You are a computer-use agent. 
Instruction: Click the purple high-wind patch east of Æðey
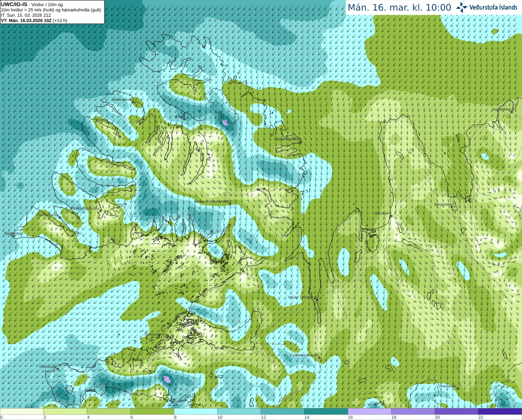point(225,122)
